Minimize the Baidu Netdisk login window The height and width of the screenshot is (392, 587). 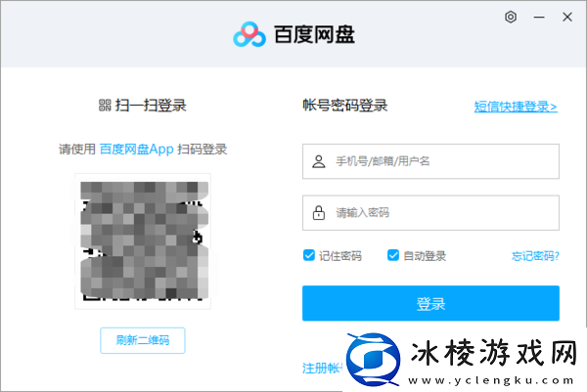click(539, 18)
